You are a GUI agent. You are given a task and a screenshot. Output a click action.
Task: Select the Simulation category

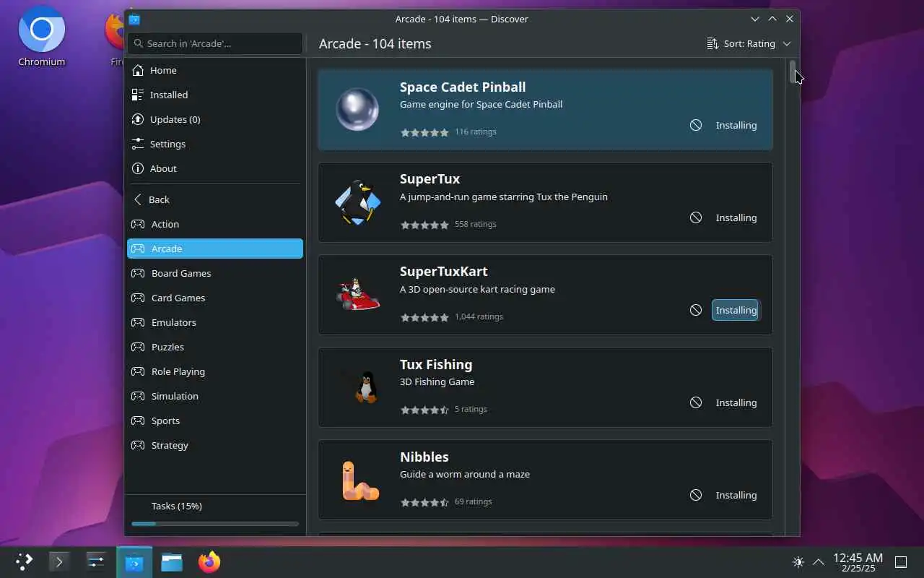click(215, 396)
